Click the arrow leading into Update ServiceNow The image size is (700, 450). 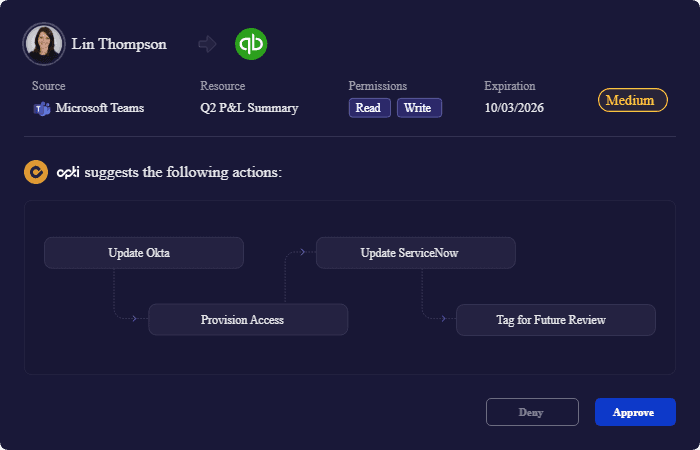[x=302, y=252]
